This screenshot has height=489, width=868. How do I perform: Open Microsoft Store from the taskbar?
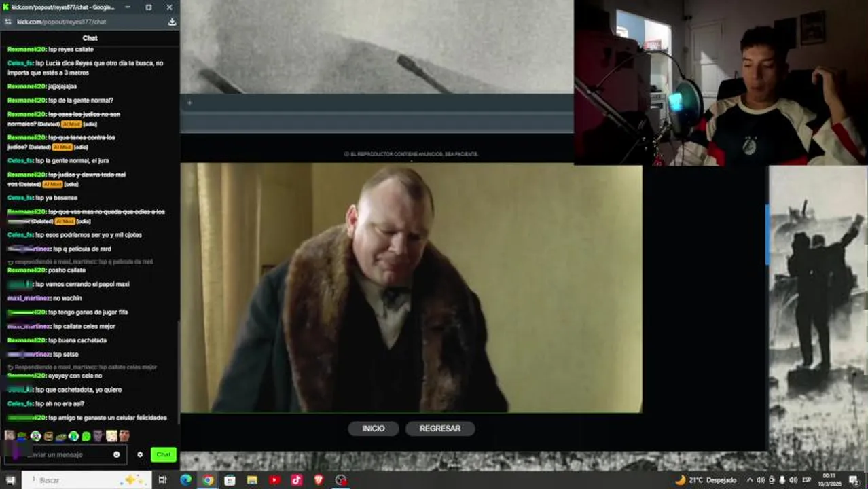click(230, 480)
